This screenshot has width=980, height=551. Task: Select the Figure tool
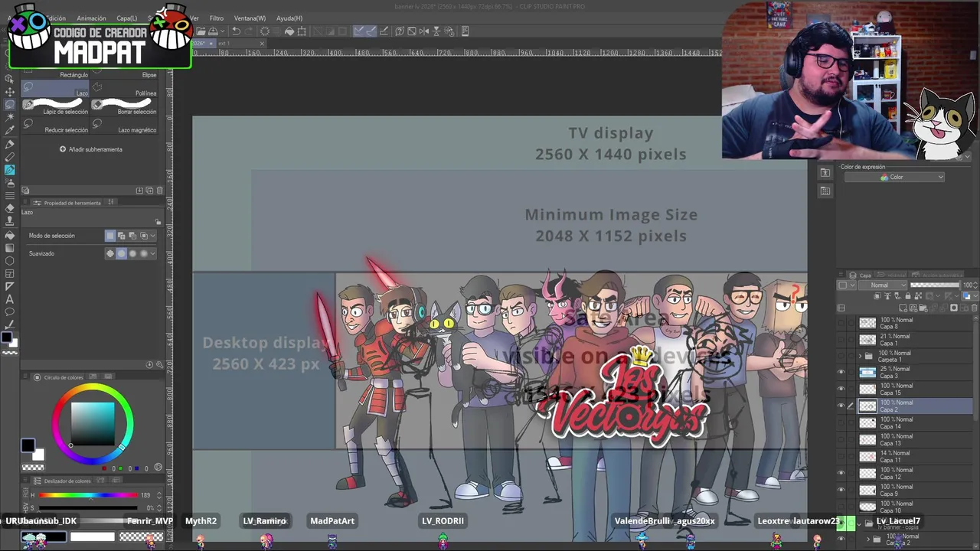pyautogui.click(x=10, y=260)
